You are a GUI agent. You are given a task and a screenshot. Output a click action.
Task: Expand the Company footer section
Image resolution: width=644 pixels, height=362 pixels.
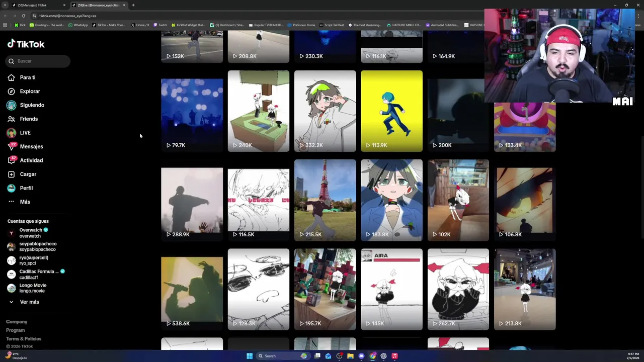click(17, 322)
